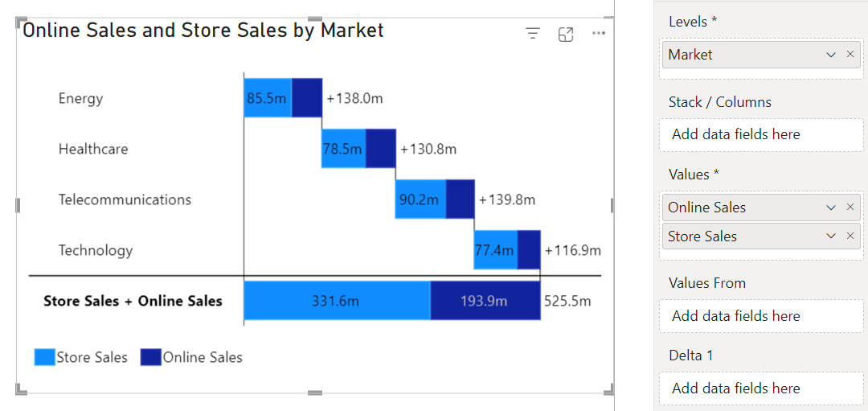
Task: Expand the Store Sales field dropdown
Action: click(831, 236)
